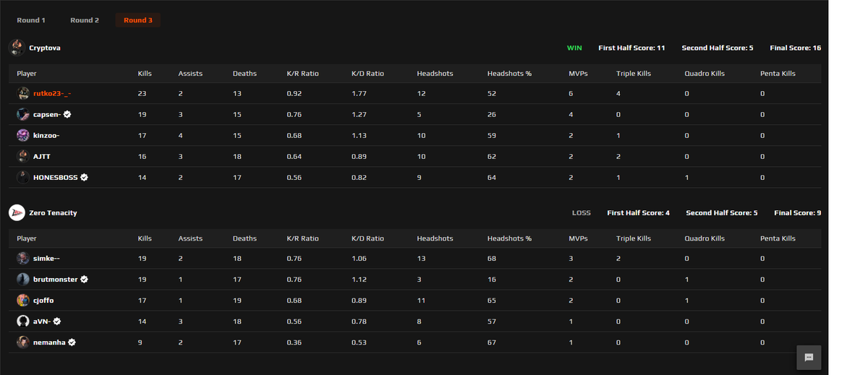Click nemanha player avatar
Screen dimensions: 868x375
click(23, 342)
